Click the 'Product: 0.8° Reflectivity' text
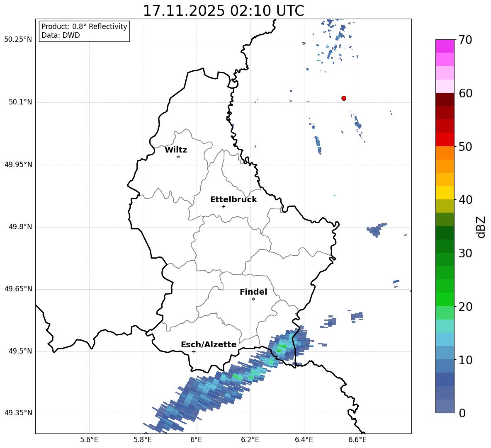491x448 pixels. [84, 27]
